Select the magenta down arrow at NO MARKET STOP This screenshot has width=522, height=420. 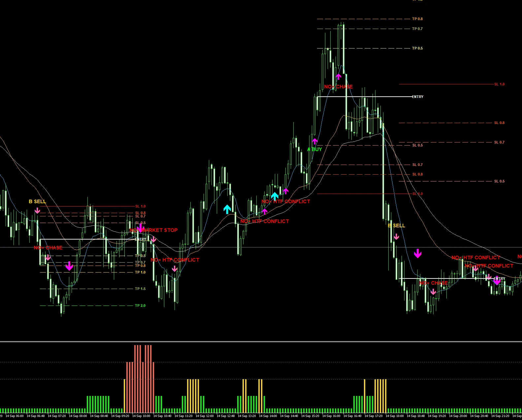coord(140,228)
